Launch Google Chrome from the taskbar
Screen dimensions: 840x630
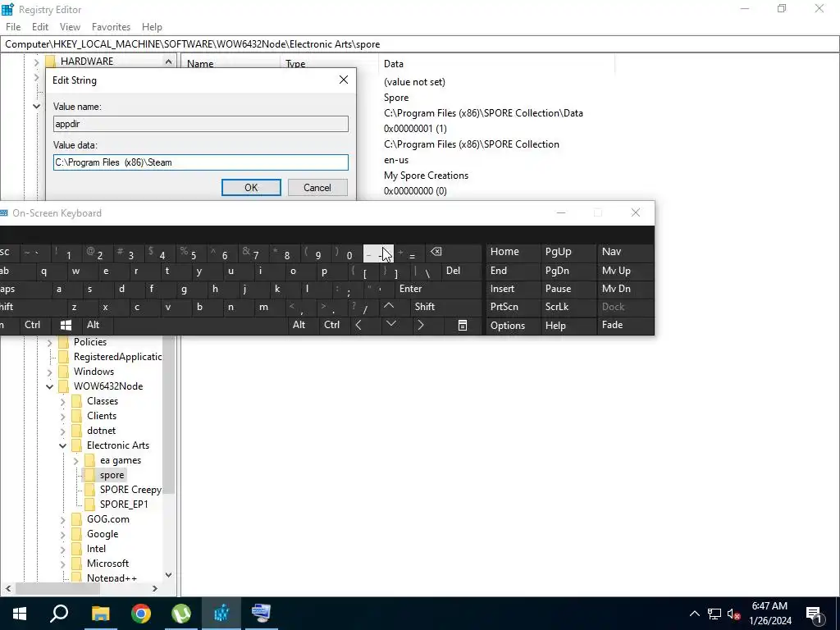[x=141, y=614]
